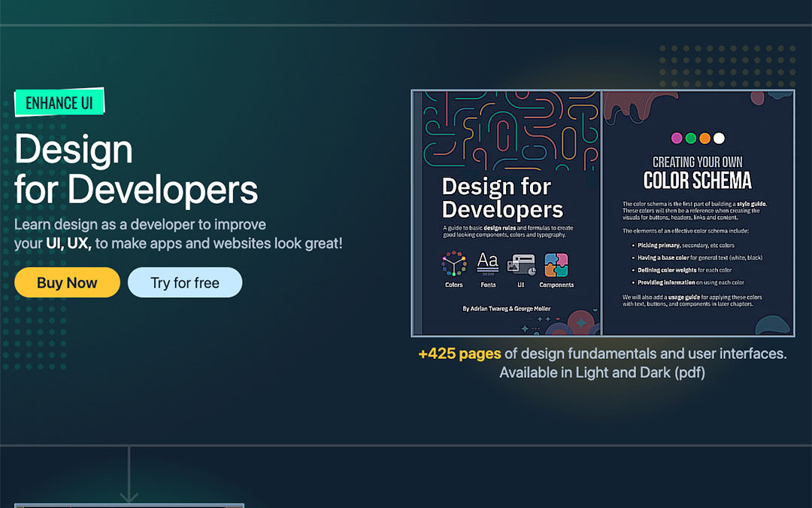
Task: Click the Design for Developers cover title
Action: pos(502,198)
